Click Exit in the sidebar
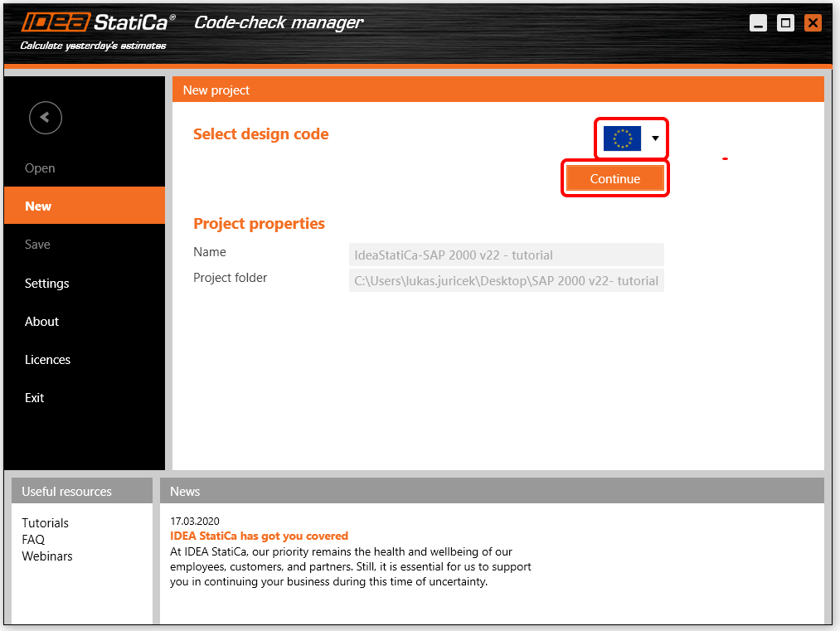 pyautogui.click(x=34, y=397)
